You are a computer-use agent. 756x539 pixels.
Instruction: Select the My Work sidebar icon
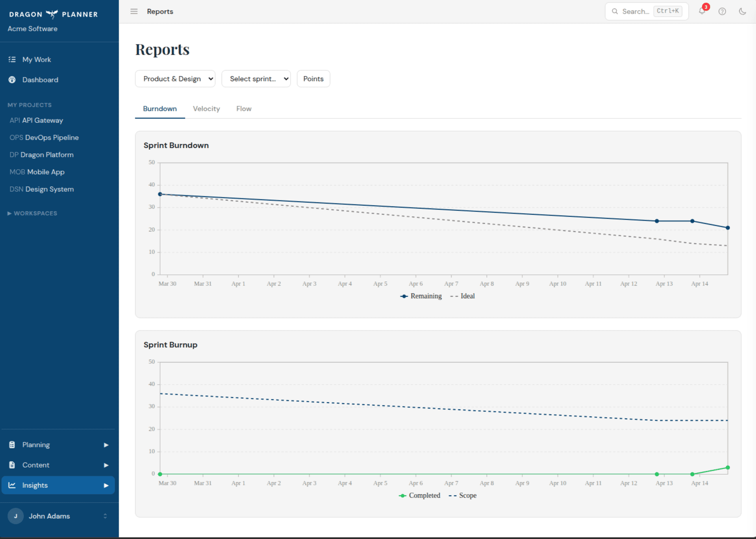pos(12,59)
